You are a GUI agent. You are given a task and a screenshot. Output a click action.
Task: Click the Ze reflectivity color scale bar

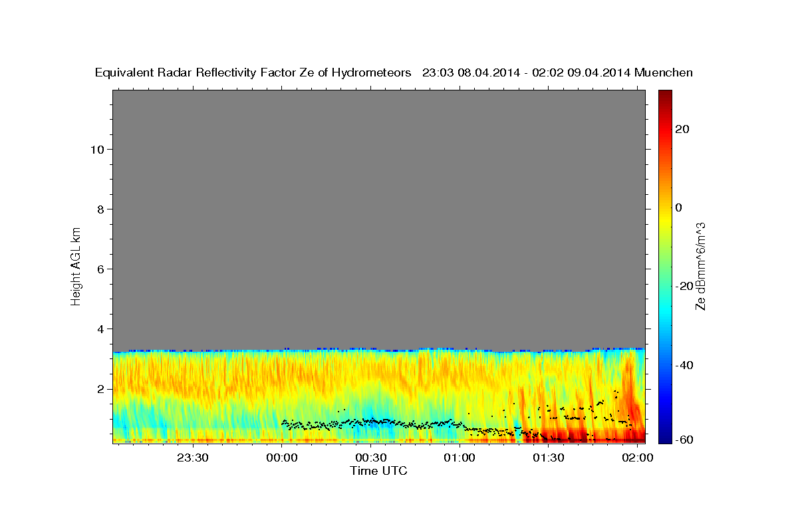pos(666,266)
